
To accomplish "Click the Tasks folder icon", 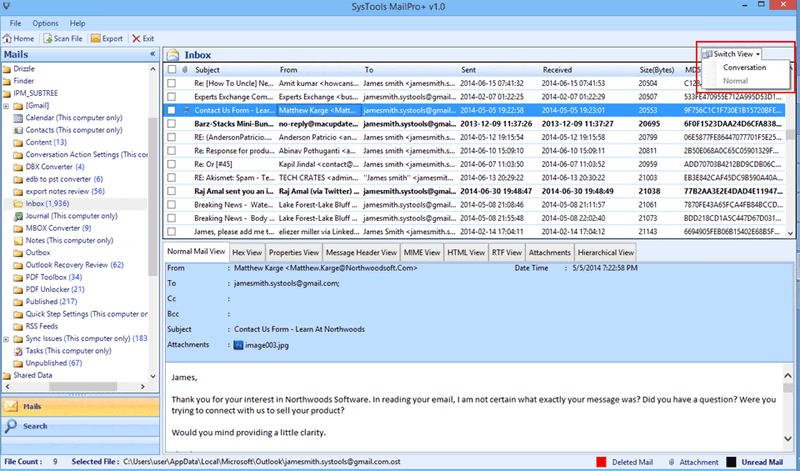I will (x=18, y=351).
